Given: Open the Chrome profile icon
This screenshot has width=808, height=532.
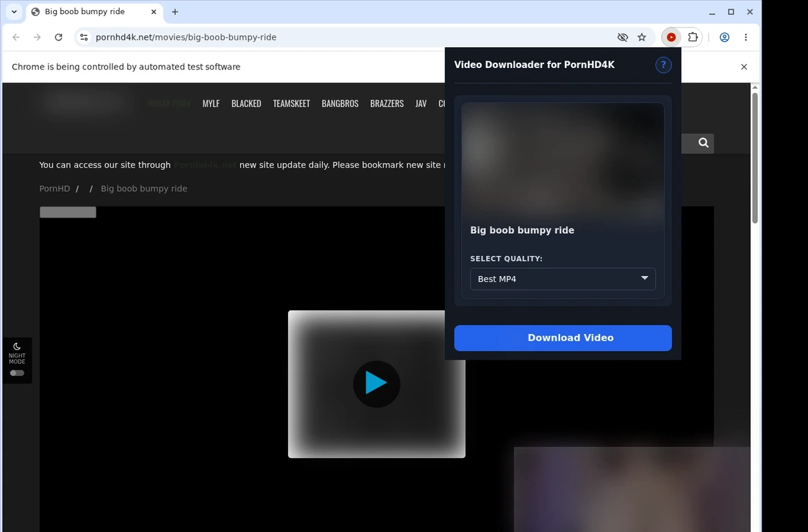Looking at the screenshot, I should pyautogui.click(x=725, y=37).
